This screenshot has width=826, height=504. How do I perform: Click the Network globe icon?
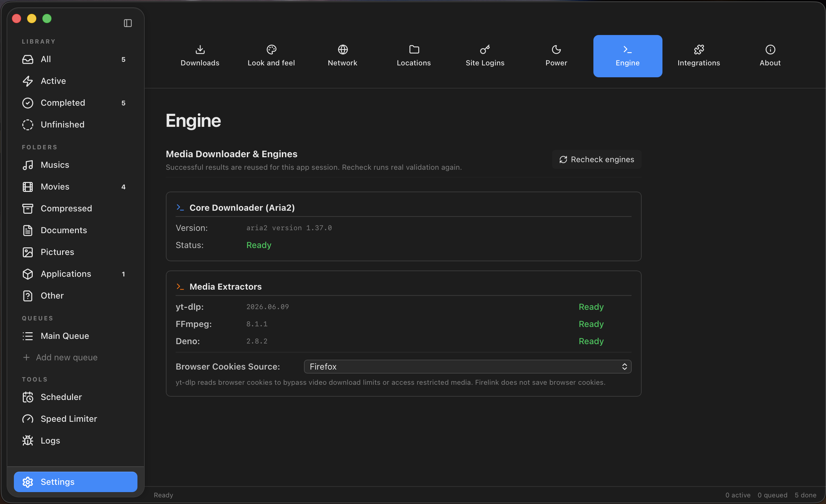click(x=343, y=50)
